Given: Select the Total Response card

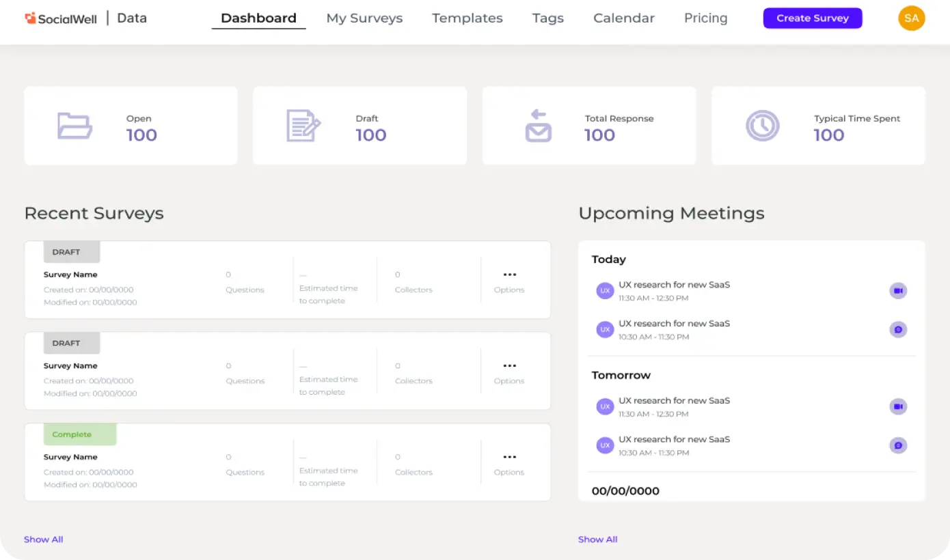Looking at the screenshot, I should tap(589, 126).
